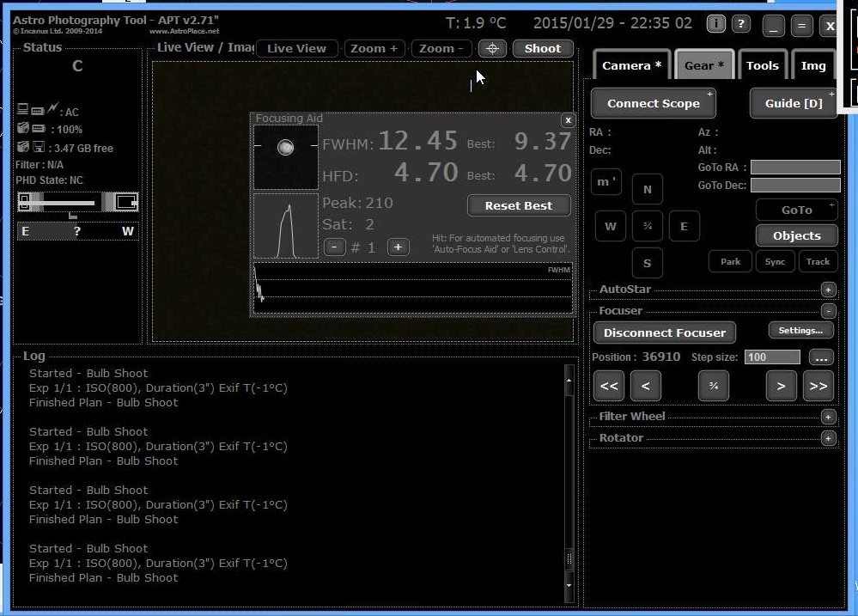Click the W pier side indicator in Status

pyautogui.click(x=127, y=231)
